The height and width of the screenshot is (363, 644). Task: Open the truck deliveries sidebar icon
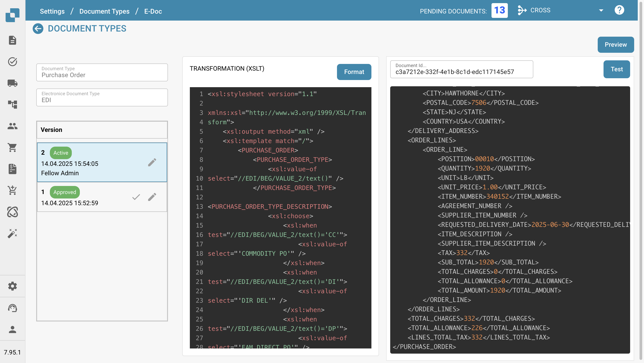tap(12, 83)
